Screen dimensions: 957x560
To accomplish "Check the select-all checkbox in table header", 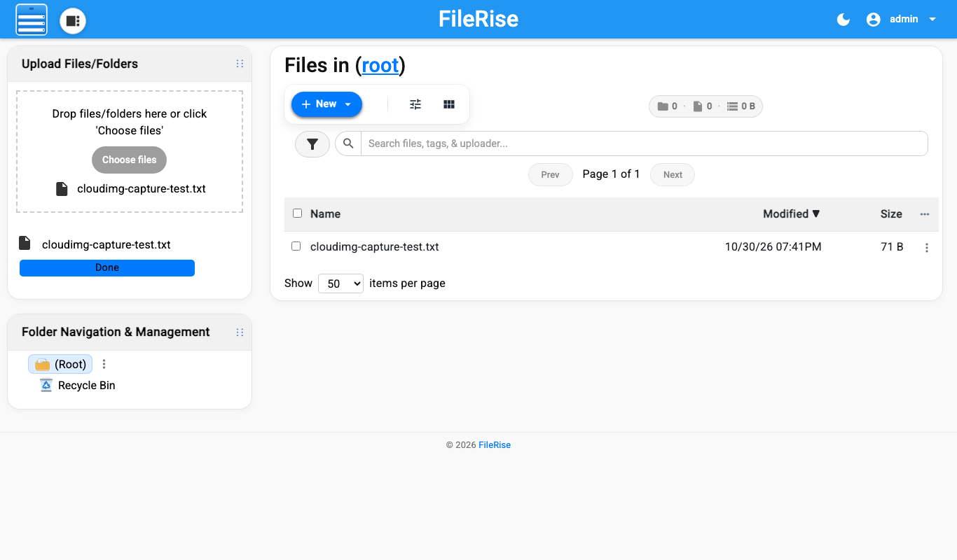I will tap(297, 213).
